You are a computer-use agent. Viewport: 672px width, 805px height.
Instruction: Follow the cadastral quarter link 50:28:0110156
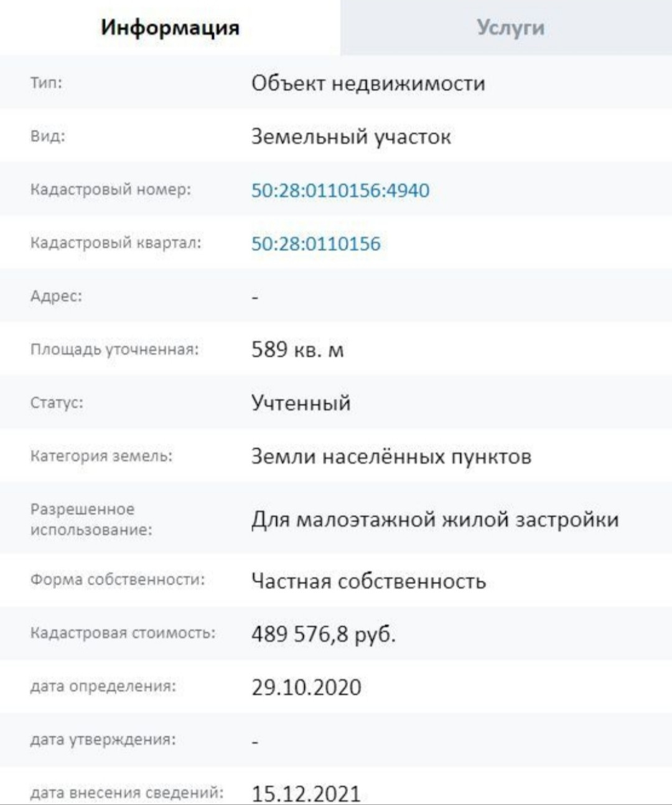(x=315, y=243)
